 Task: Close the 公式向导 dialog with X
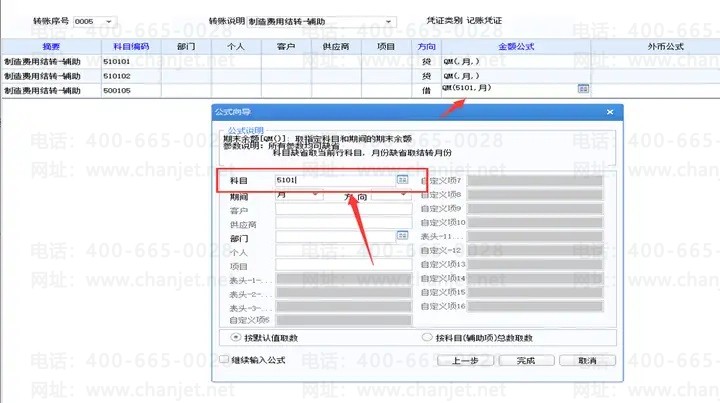point(610,112)
